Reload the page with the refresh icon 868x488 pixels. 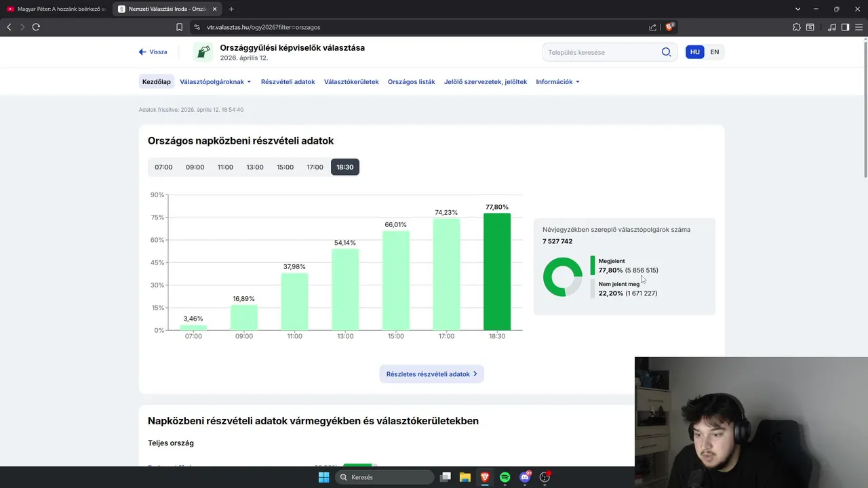(x=36, y=27)
